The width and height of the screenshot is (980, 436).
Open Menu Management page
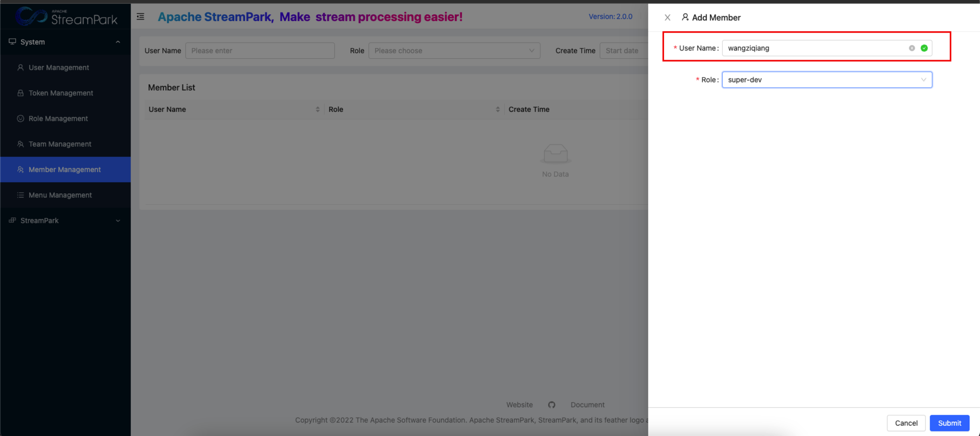coord(65,195)
